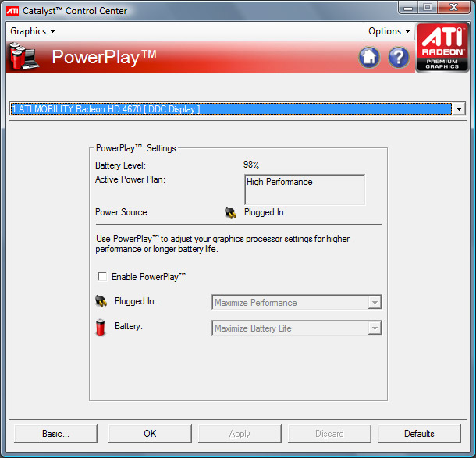Screen dimensions: 476x458
Task: Confirm with the OK button
Action: tap(150, 434)
